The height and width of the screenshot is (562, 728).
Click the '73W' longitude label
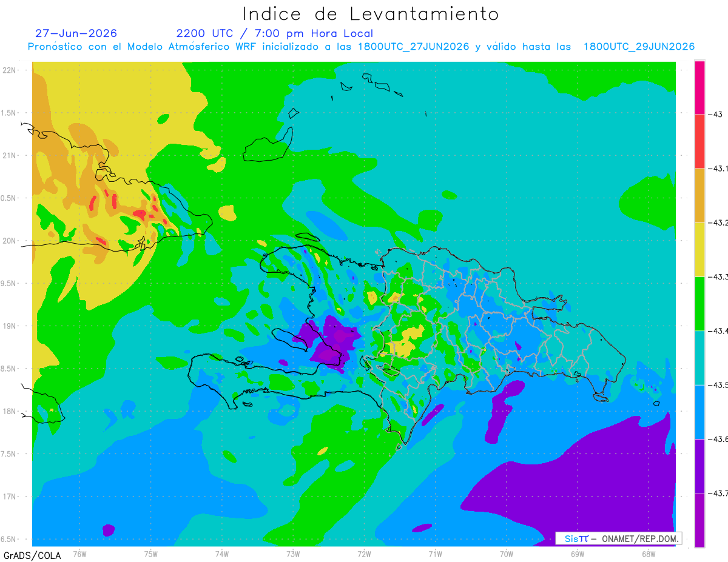click(293, 554)
